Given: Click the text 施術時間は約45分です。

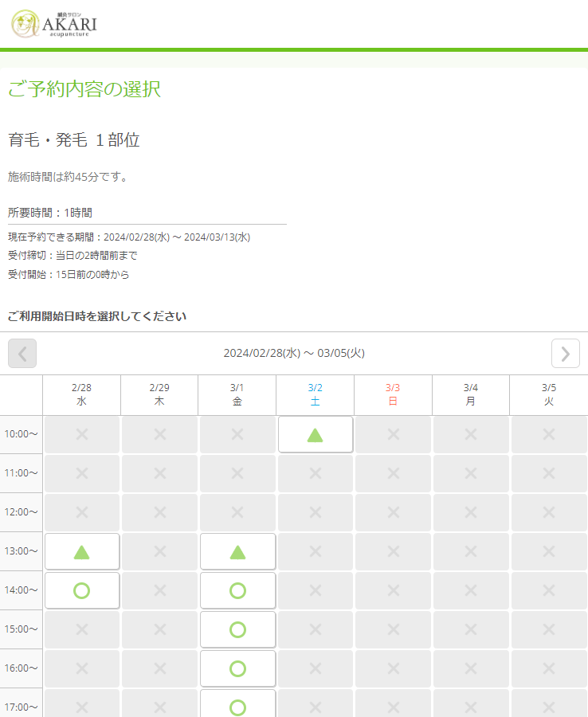Looking at the screenshot, I should pyautogui.click(x=69, y=177).
